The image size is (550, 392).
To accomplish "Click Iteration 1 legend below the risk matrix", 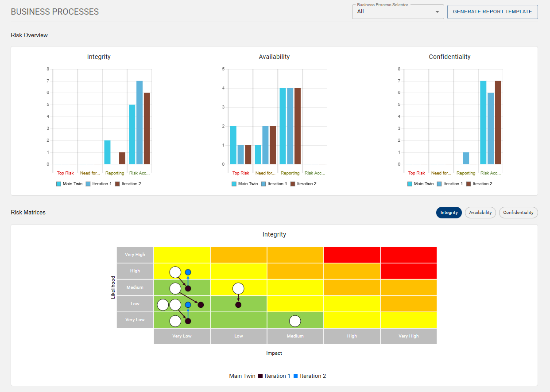I will pos(274,376).
